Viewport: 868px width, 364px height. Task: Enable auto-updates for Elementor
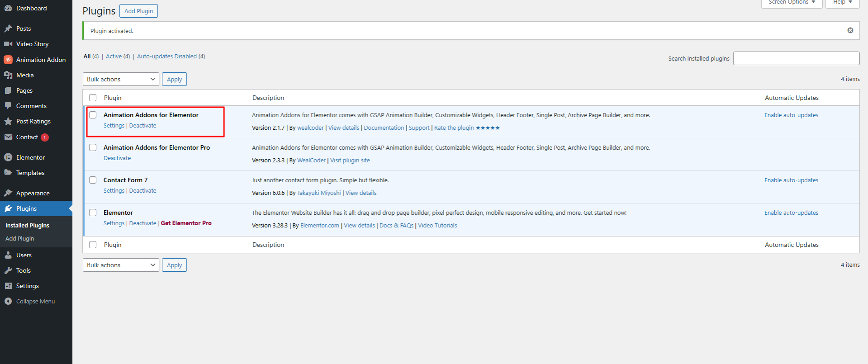click(792, 213)
